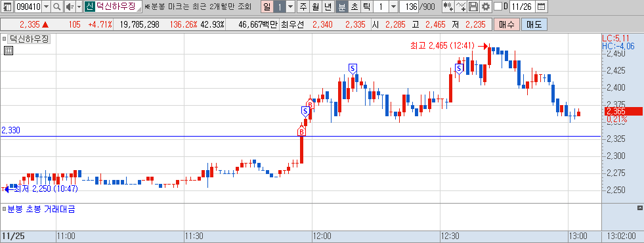644x243 pixels.
Task: Open the stock code history dropdown
Action: (46, 7)
